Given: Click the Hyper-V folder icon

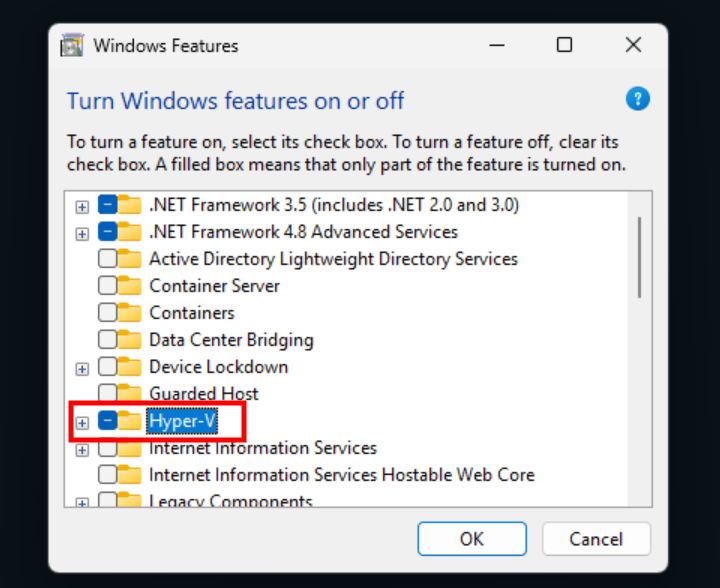Looking at the screenshot, I should (130, 422).
